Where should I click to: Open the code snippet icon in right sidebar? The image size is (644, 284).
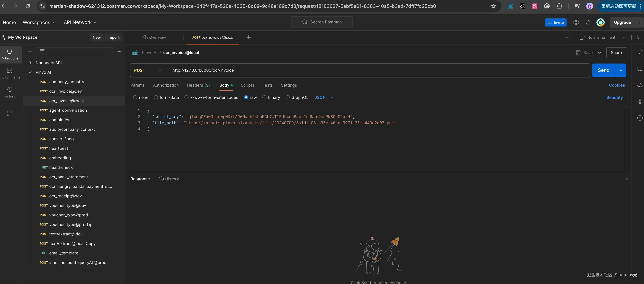point(640,85)
